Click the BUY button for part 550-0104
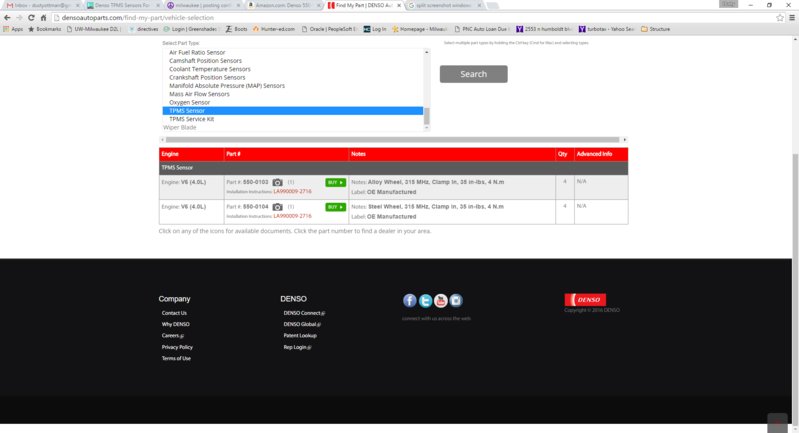This screenshot has height=433, width=799. pyautogui.click(x=335, y=207)
